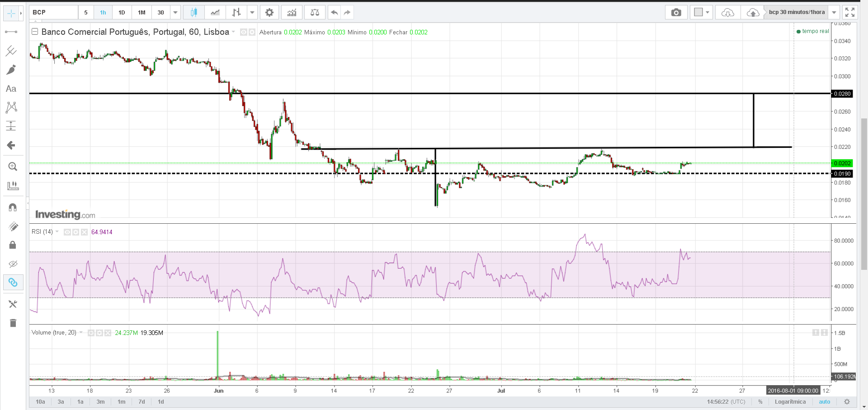This screenshot has height=410, width=868.
Task: Click the compare symbols scales icon
Action: 315,12
